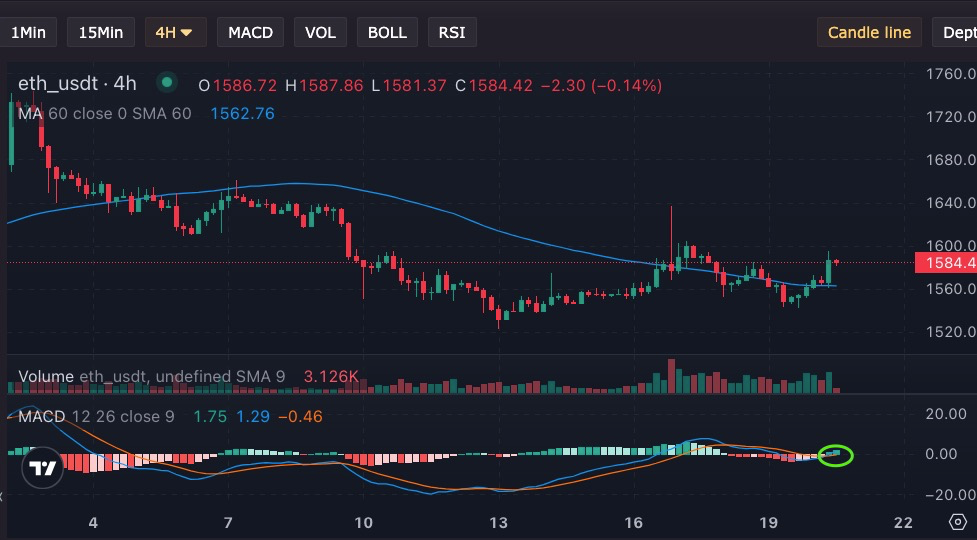The image size is (977, 540).
Task: Select the Candle line chart tab
Action: [869, 32]
